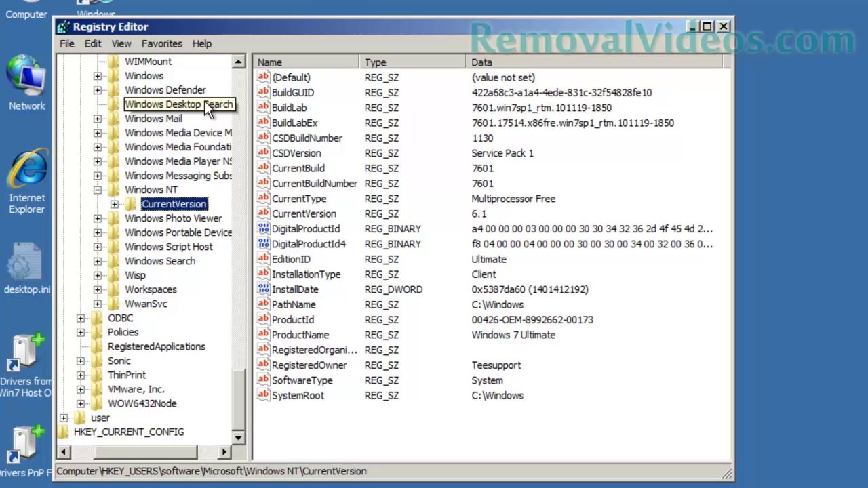Click the Registry Editor title bar icon
The height and width of the screenshot is (488, 868).
point(64,26)
